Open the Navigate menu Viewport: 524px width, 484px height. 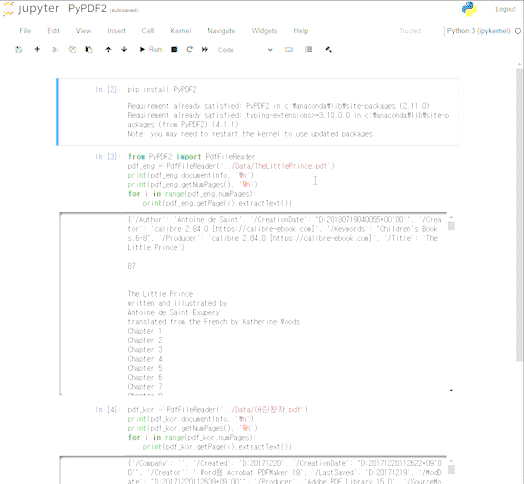pyautogui.click(x=221, y=31)
